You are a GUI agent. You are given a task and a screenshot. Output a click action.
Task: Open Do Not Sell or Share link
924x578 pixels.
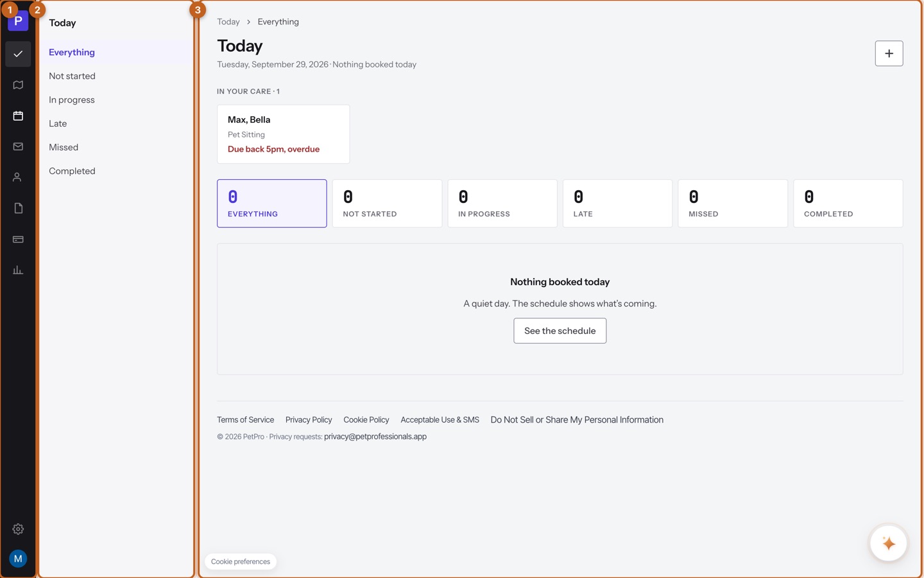pos(577,420)
